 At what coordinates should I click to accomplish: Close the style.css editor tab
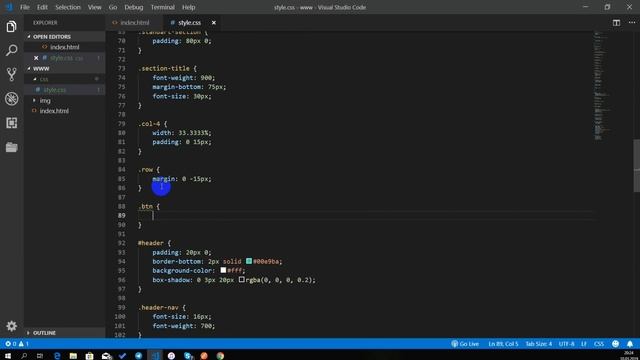(213, 23)
